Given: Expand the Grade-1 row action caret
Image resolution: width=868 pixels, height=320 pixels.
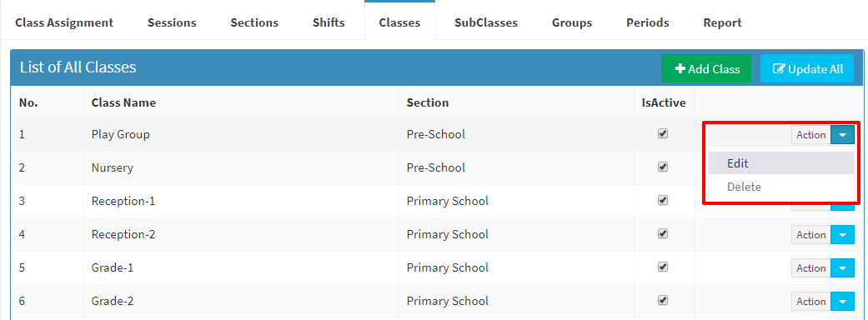Looking at the screenshot, I should (842, 268).
